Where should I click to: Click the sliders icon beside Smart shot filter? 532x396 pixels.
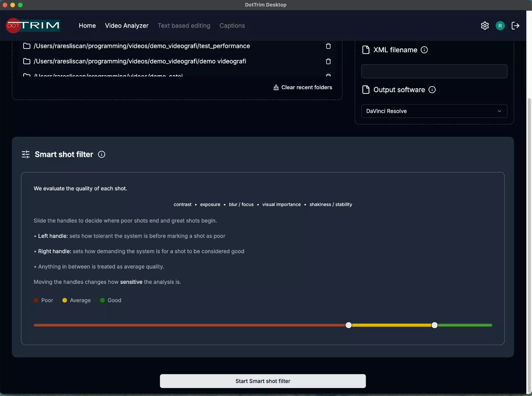click(26, 154)
